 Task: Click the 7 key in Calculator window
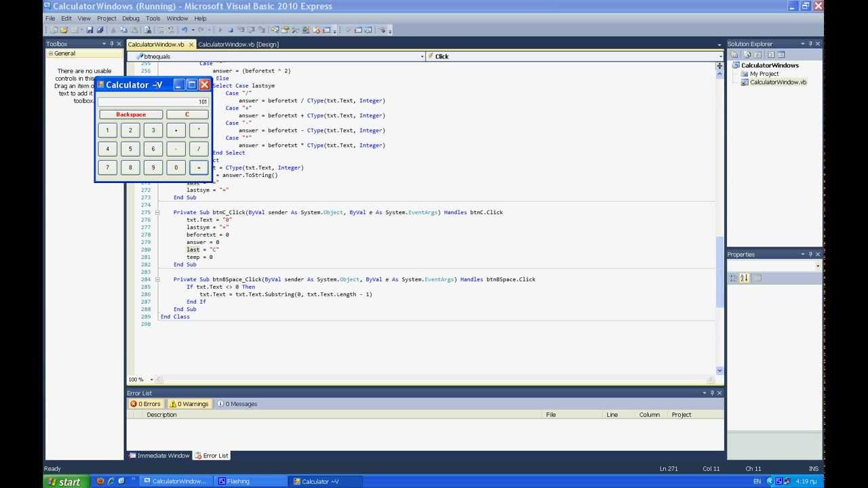tap(107, 167)
